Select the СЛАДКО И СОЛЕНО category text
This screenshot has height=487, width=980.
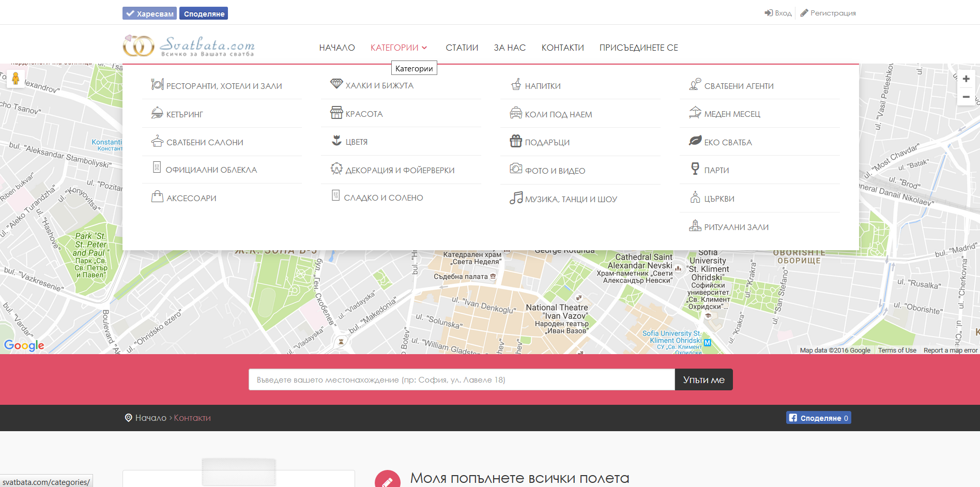click(384, 197)
